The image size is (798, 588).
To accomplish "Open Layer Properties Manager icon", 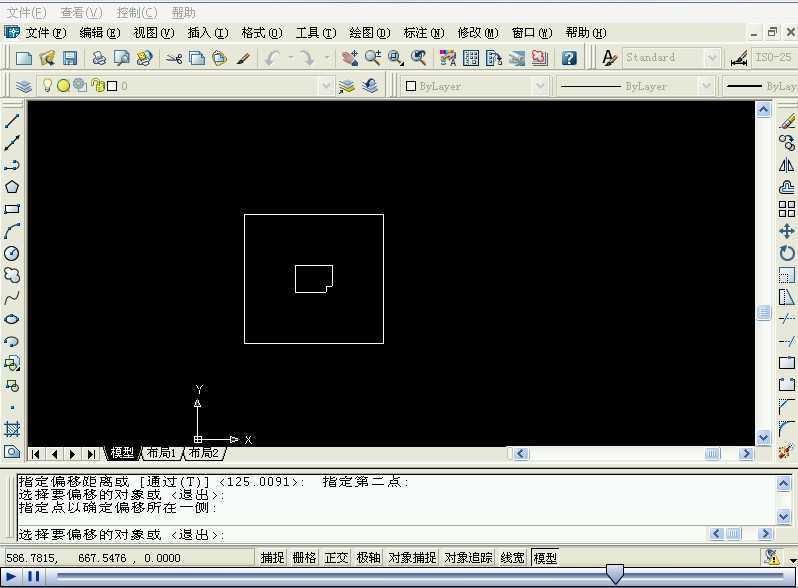I will tap(24, 86).
